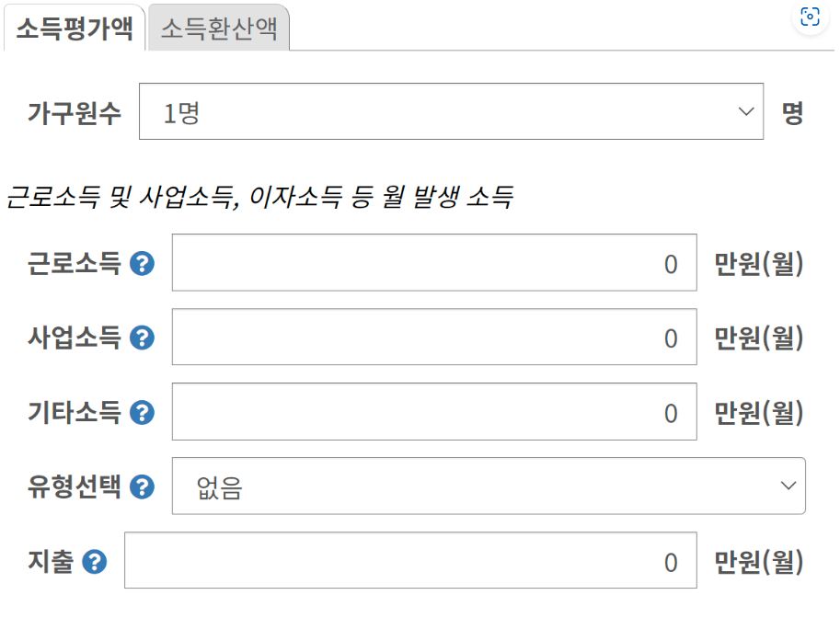Click the 사업소득 input field
840x618 pixels.
pos(432,338)
